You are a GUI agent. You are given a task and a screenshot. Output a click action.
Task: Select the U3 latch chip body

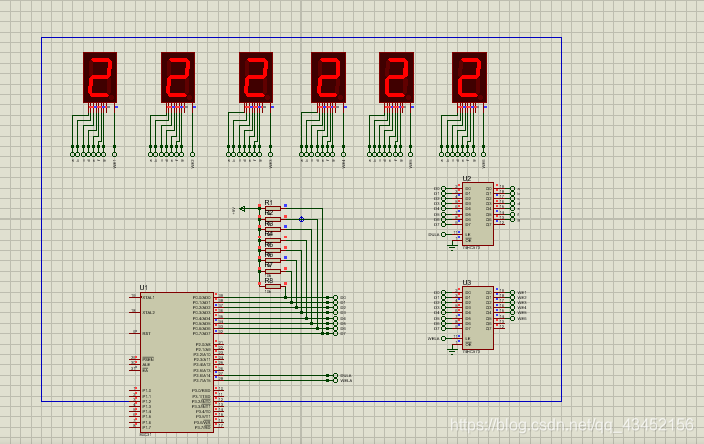pyautogui.click(x=478, y=318)
